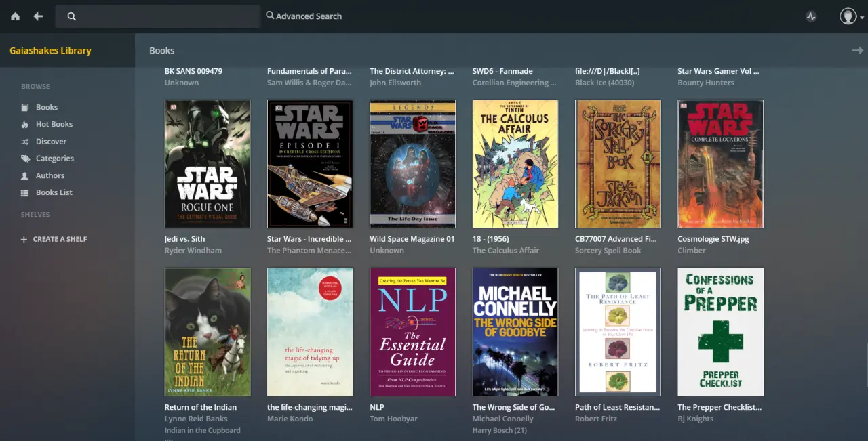Image resolution: width=868 pixels, height=441 pixels.
Task: Click the Jedi vs. Sith title
Action: click(184, 239)
